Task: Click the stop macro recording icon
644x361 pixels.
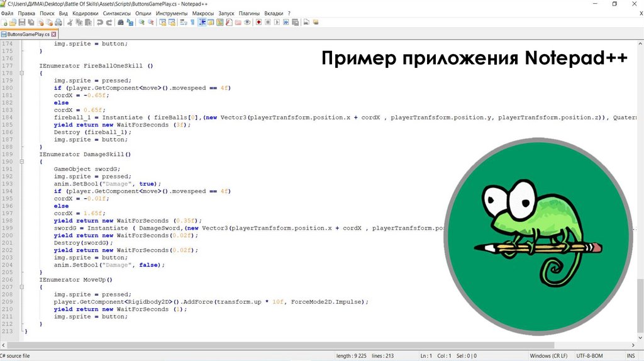Action: click(268, 22)
